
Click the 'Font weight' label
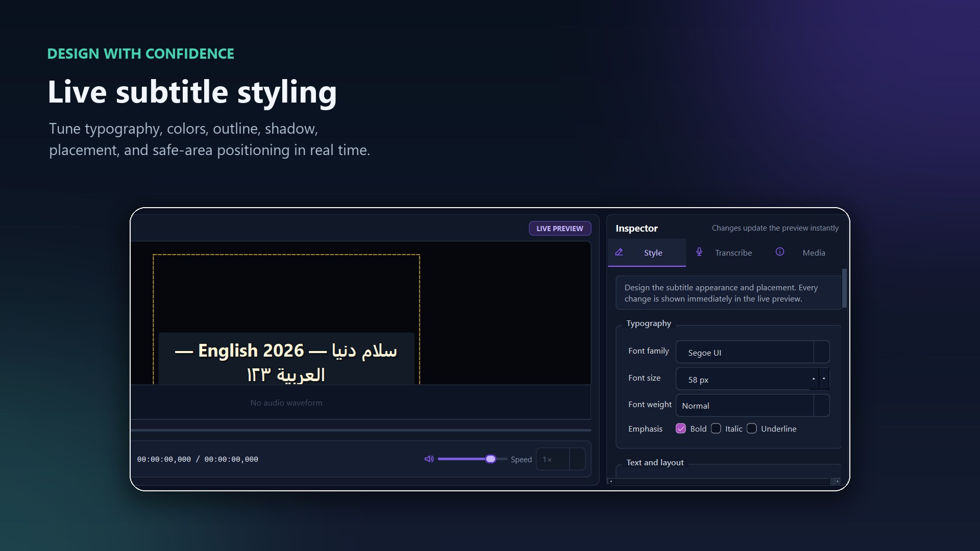point(650,405)
